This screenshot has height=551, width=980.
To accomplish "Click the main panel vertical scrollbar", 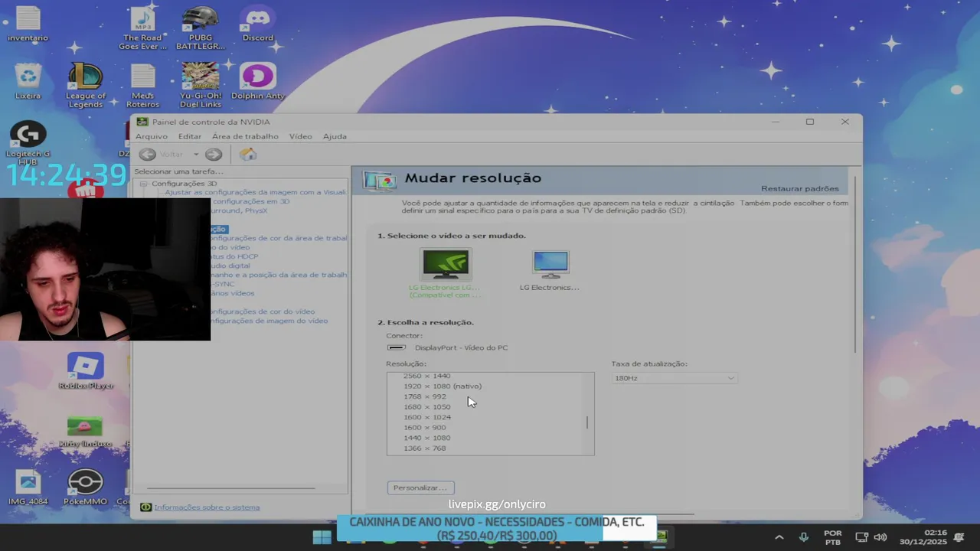I will click(x=855, y=264).
